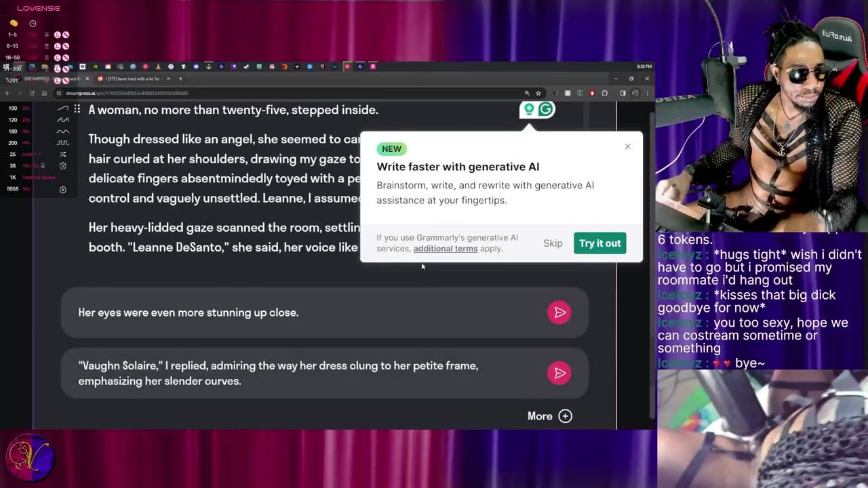Click the Lovense coin icon
Image resolution: width=868 pixels, height=488 pixels.
click(14, 23)
